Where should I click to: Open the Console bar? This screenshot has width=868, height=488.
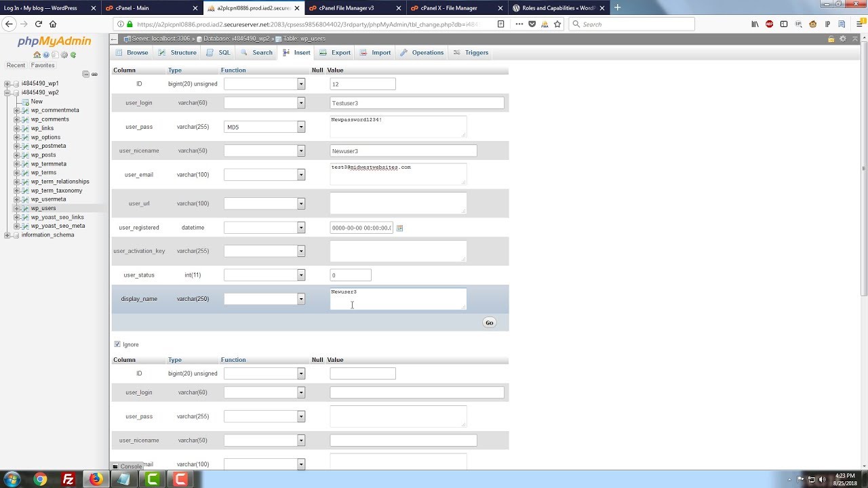[127, 466]
